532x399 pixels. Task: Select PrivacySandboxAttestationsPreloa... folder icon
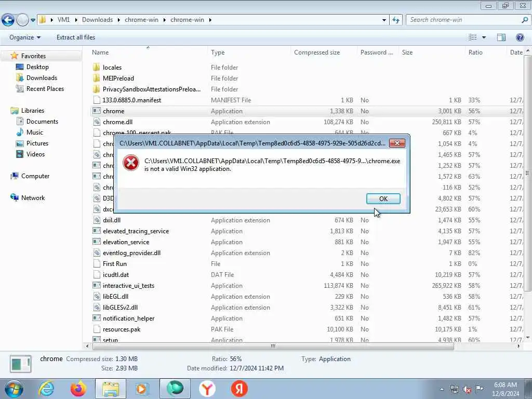(96, 89)
